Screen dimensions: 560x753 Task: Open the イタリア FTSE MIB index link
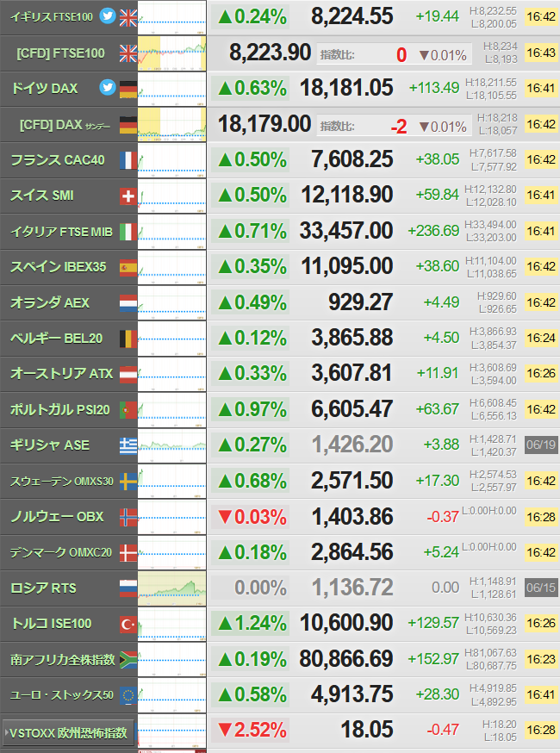click(61, 232)
